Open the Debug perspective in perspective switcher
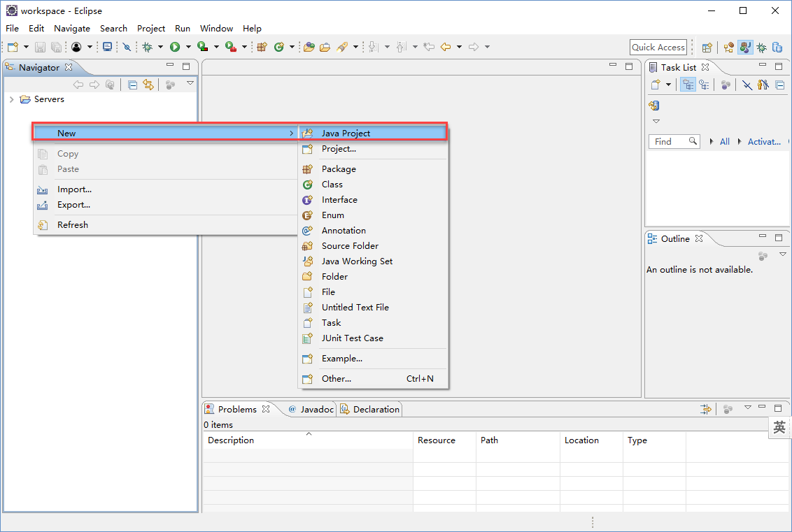 pyautogui.click(x=761, y=47)
